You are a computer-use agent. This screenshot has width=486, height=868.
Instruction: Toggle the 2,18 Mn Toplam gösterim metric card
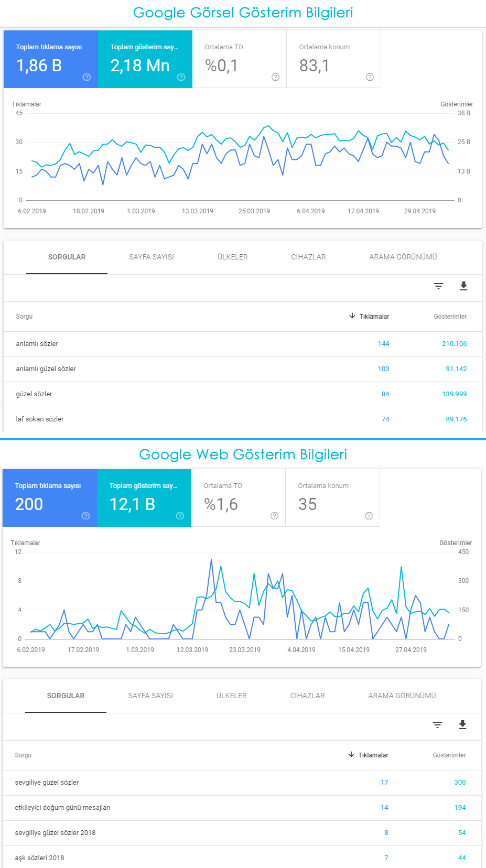click(x=145, y=59)
